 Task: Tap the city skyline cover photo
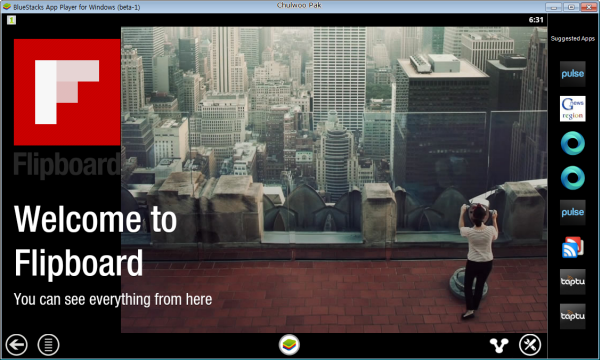click(x=334, y=179)
